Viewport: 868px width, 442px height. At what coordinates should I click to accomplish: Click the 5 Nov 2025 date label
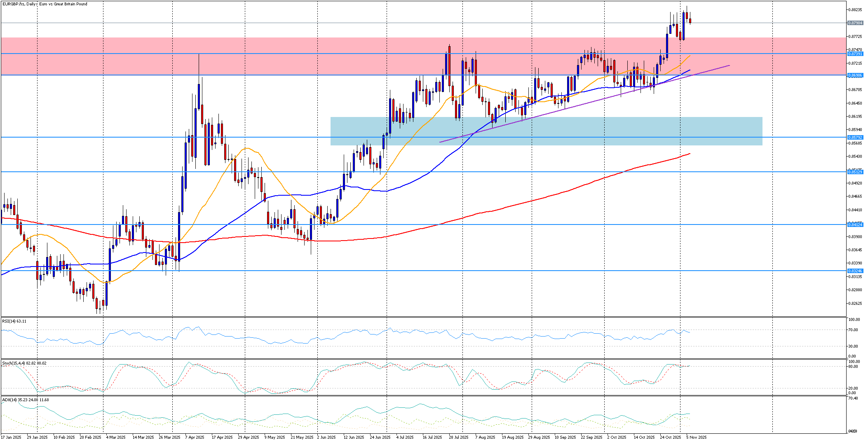click(x=697, y=437)
